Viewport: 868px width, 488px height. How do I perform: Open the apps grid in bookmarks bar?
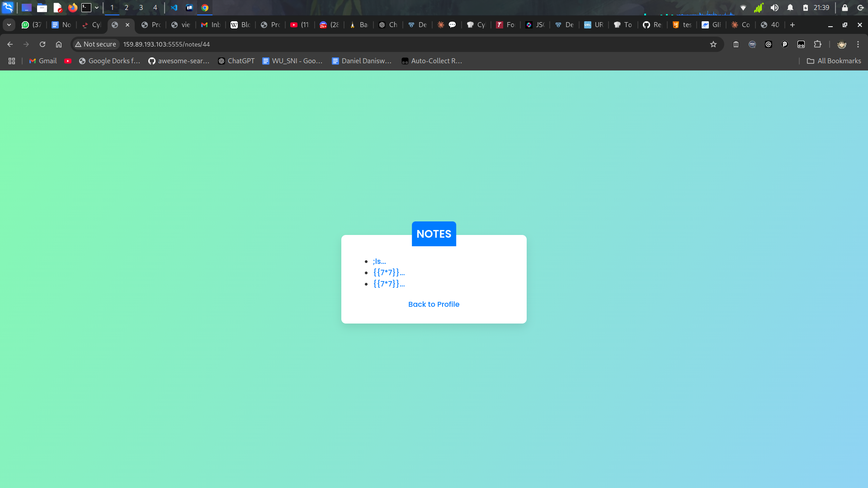[x=12, y=61]
